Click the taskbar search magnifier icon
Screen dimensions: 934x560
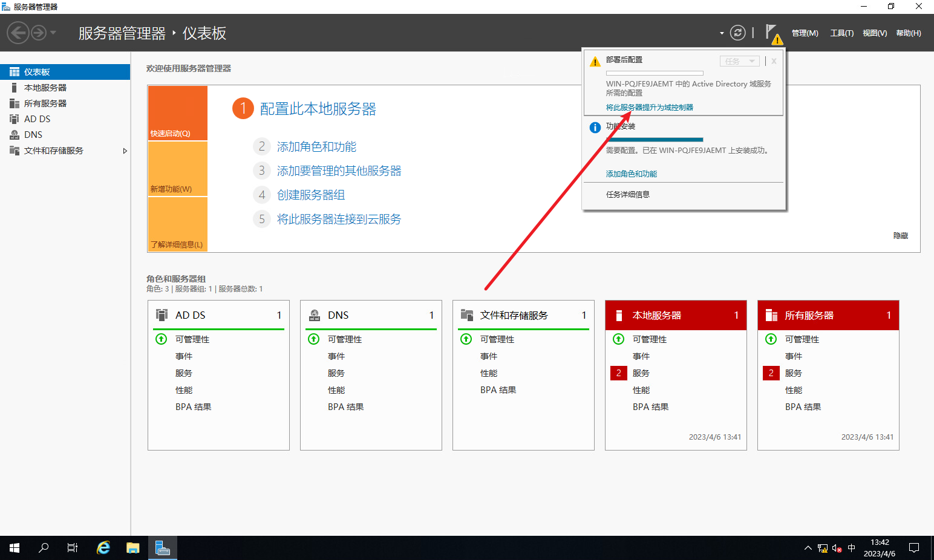44,548
